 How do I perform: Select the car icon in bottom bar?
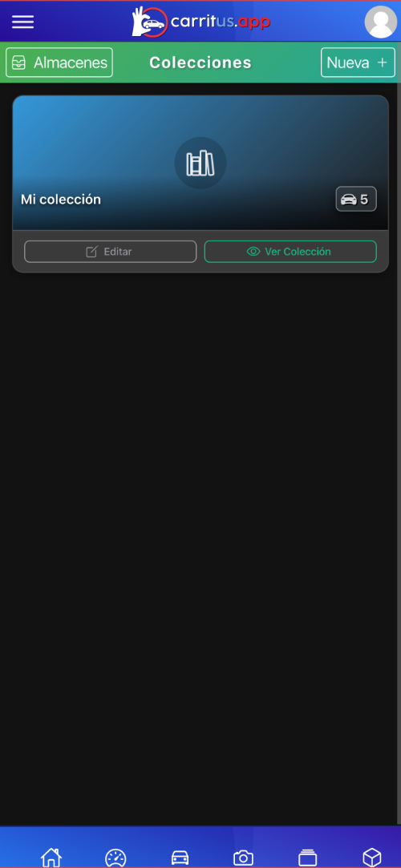pos(180,858)
